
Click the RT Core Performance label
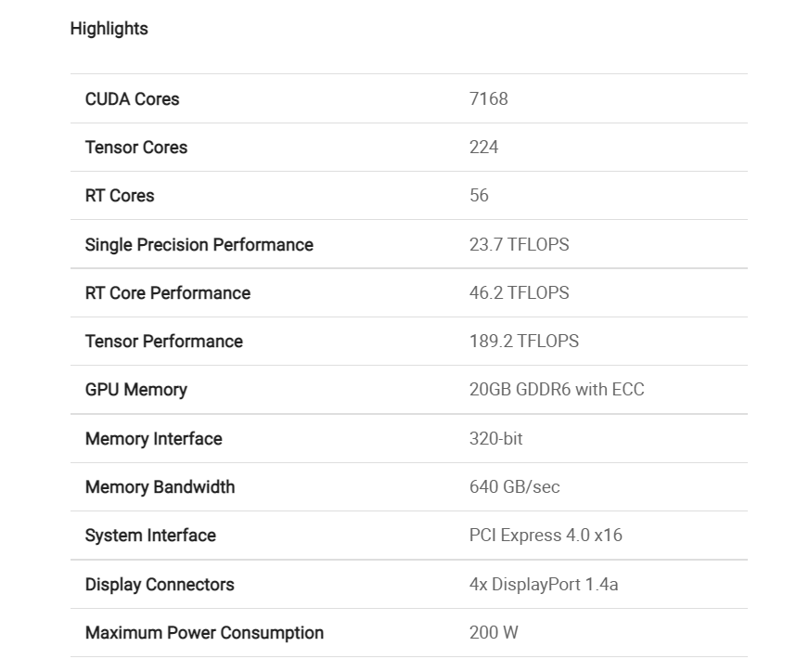point(167,292)
